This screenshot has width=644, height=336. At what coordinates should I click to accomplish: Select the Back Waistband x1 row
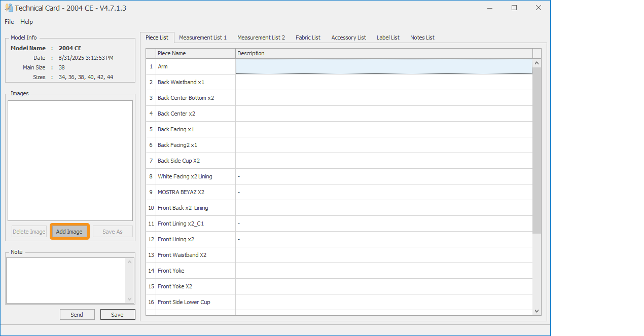tap(195, 82)
